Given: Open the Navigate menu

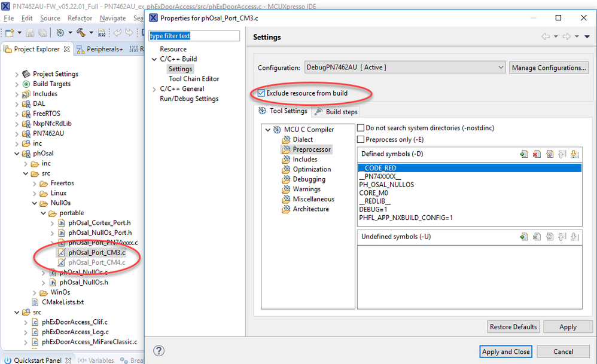Looking at the screenshot, I should click(112, 19).
